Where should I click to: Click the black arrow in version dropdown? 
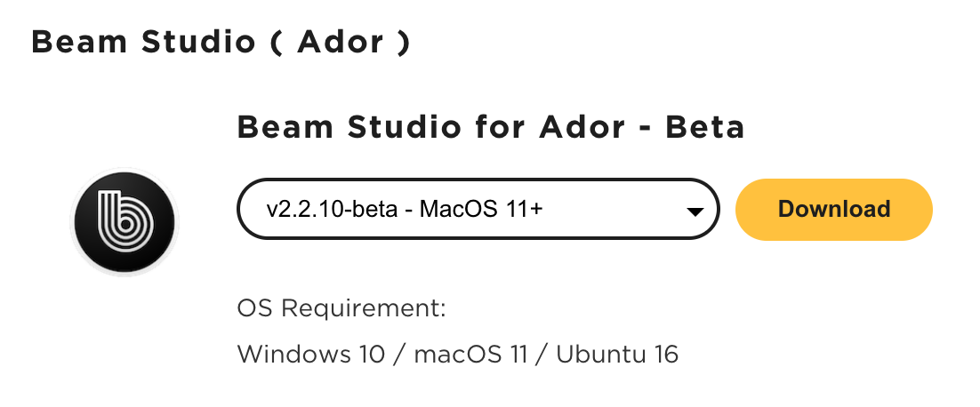point(695,211)
